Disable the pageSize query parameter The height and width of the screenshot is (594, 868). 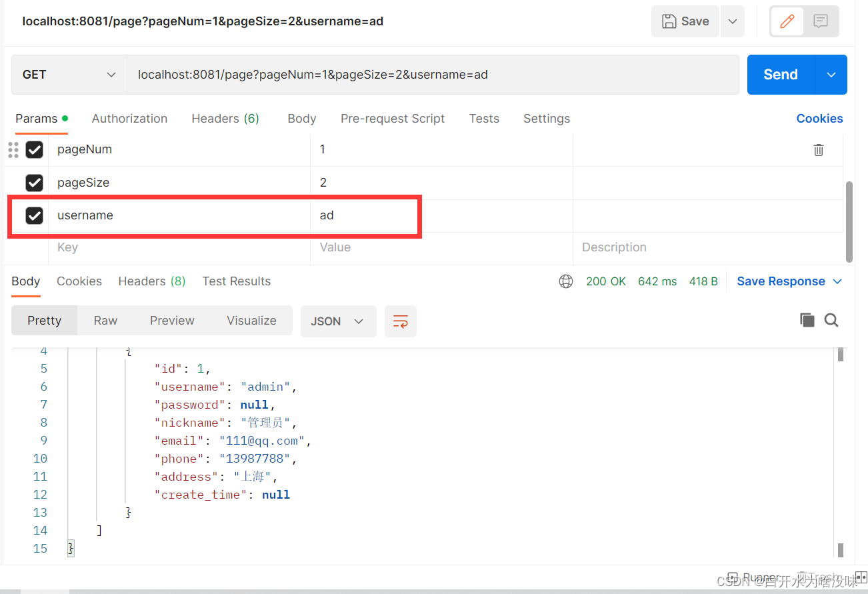coord(35,183)
